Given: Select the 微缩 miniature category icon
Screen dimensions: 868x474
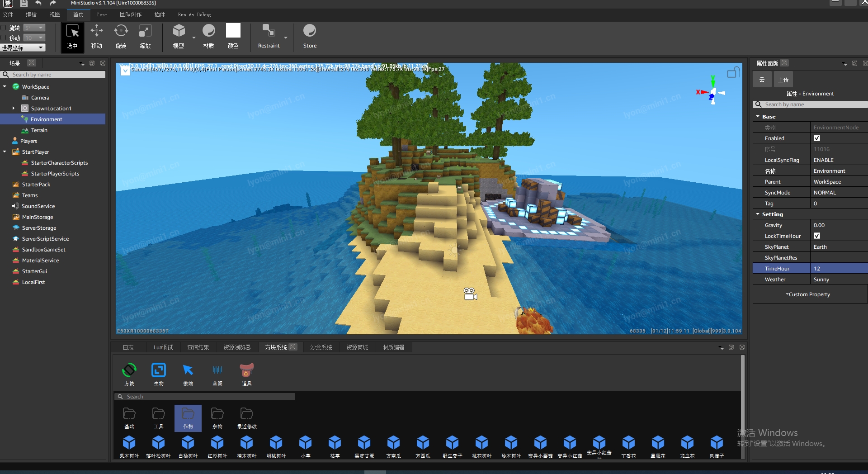Looking at the screenshot, I should pyautogui.click(x=188, y=374).
